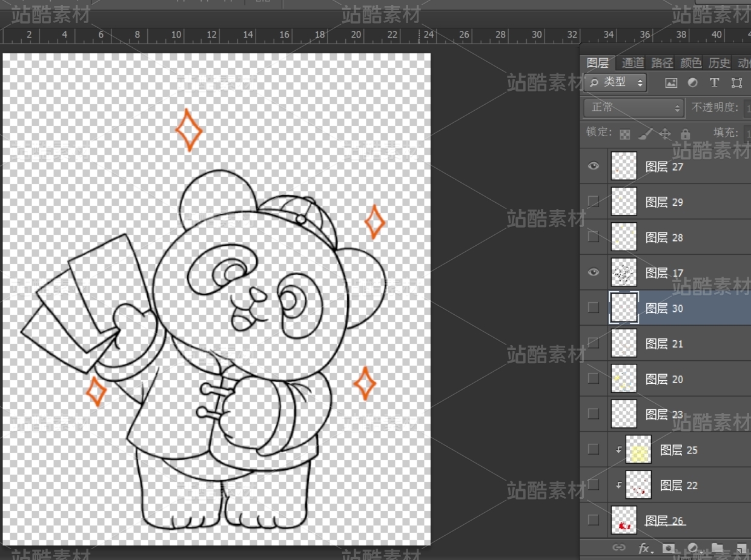Select the 图层 17 thumbnail
The height and width of the screenshot is (560, 751).
[x=624, y=272]
